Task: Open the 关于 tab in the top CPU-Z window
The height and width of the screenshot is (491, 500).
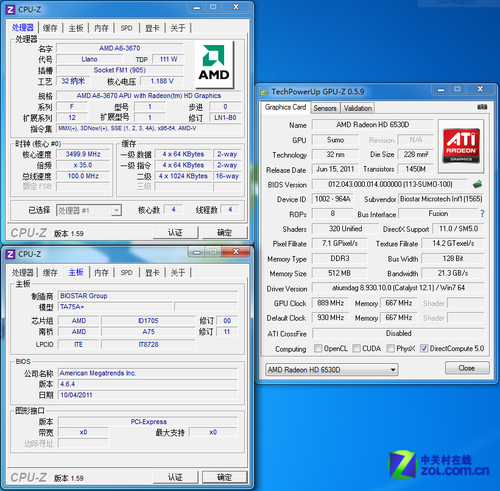Action: click(x=178, y=28)
